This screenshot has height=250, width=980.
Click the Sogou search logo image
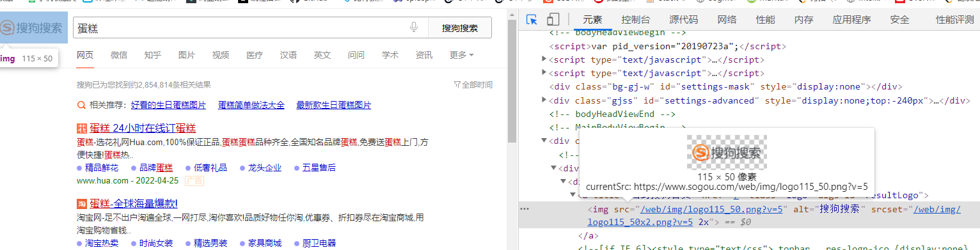click(x=33, y=27)
